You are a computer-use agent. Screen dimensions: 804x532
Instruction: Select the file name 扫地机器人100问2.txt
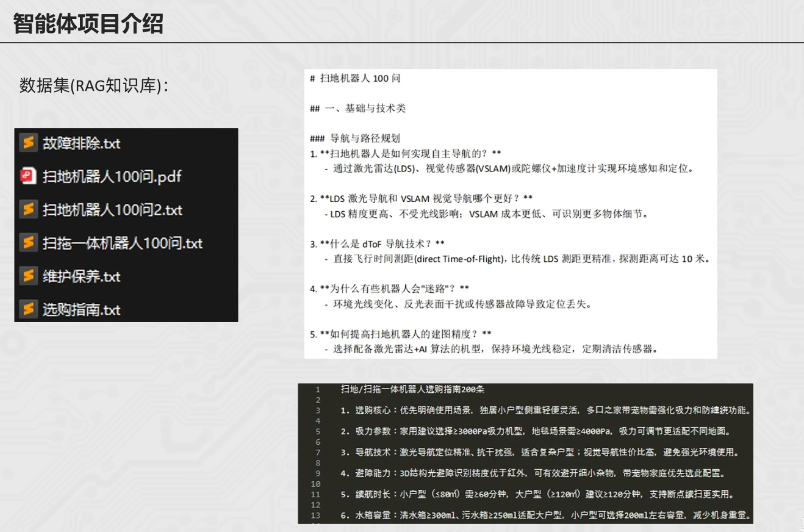pyautogui.click(x=112, y=210)
